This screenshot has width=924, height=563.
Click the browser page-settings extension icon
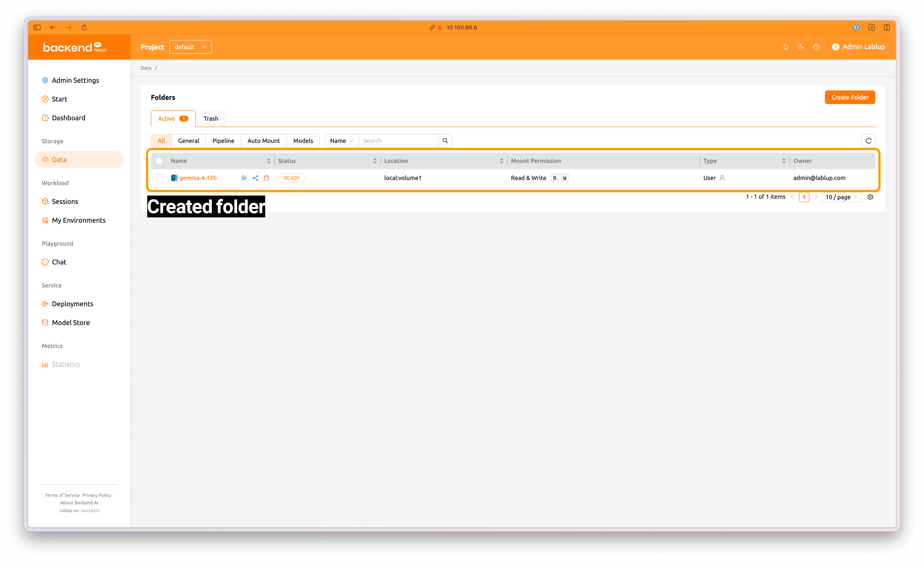871,27
